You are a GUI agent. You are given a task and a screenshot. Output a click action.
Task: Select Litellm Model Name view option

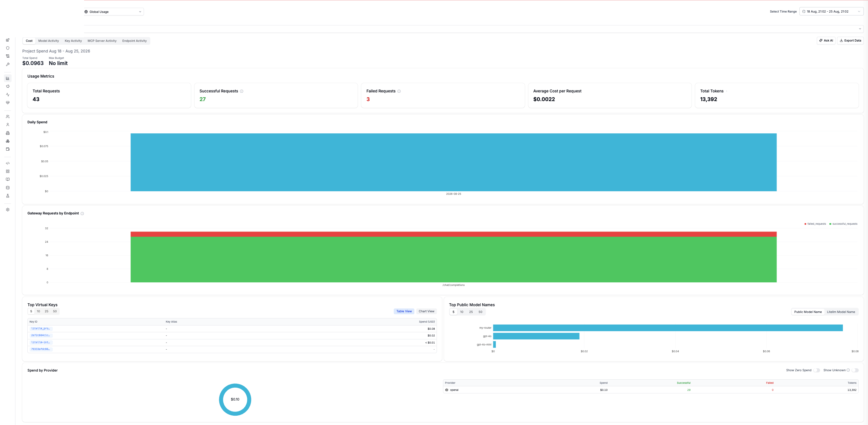pyautogui.click(x=841, y=312)
